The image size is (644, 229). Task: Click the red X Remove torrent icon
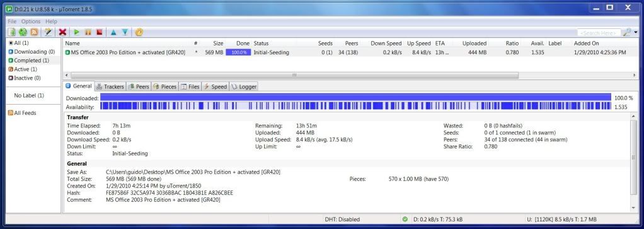point(62,32)
